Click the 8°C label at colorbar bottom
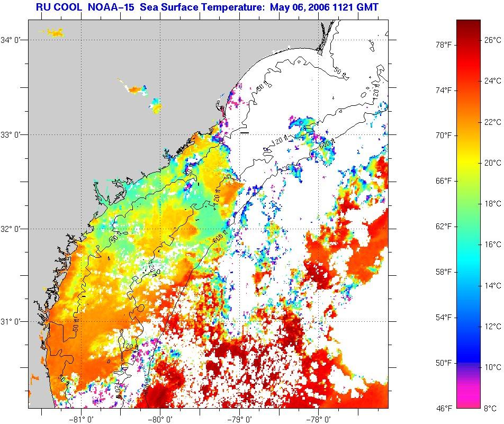 point(492,409)
